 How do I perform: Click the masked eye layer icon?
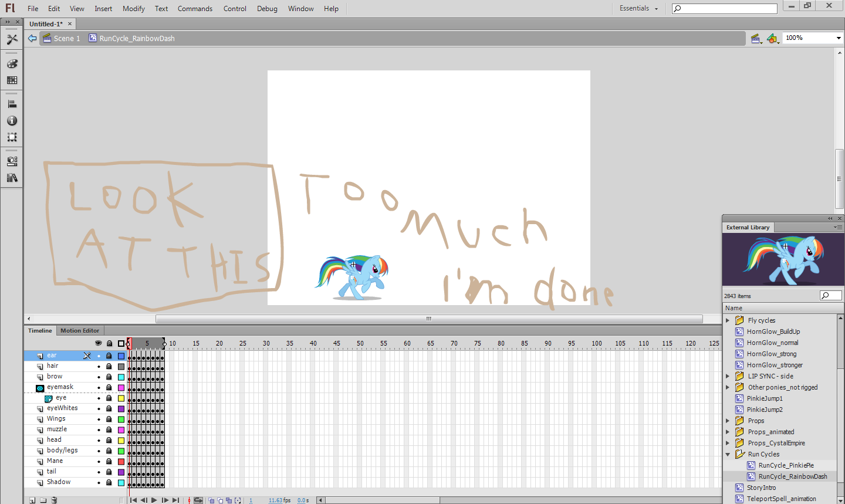pos(49,398)
